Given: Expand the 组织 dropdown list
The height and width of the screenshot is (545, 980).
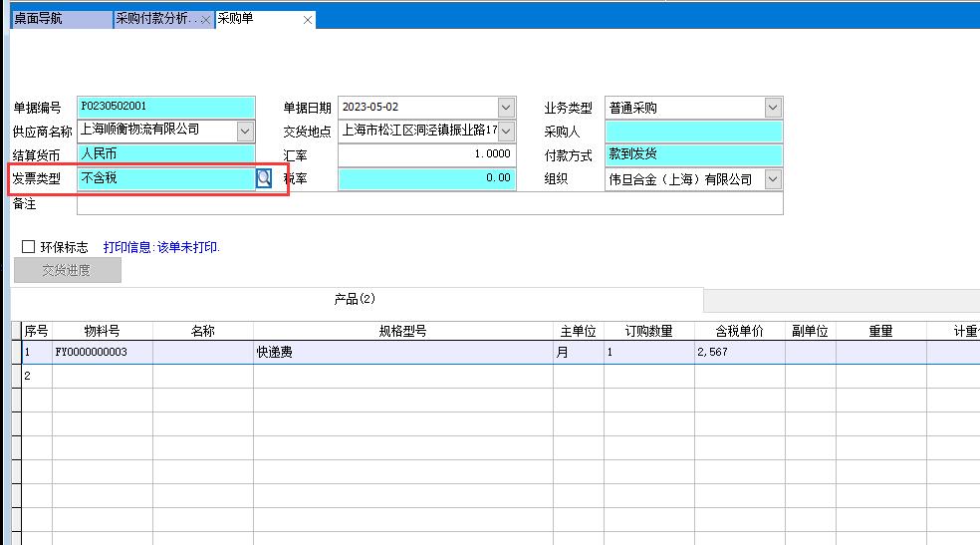Looking at the screenshot, I should pyautogui.click(x=773, y=179).
